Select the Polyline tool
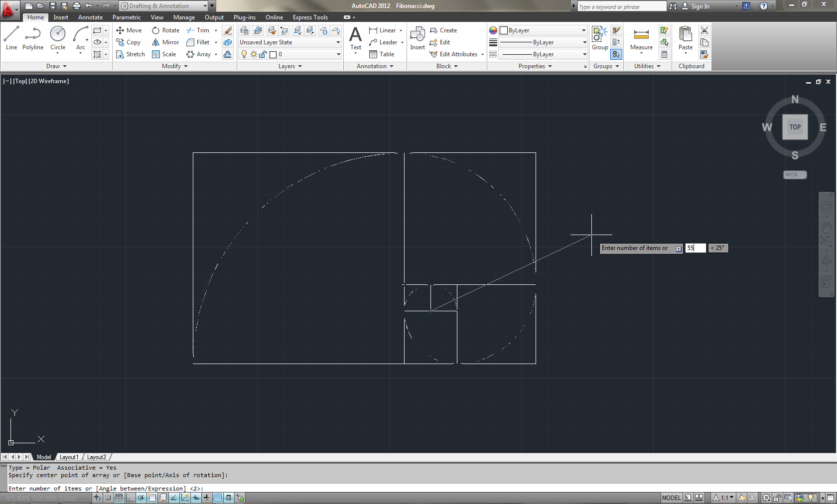Viewport: 837px width, 504px height. click(33, 38)
